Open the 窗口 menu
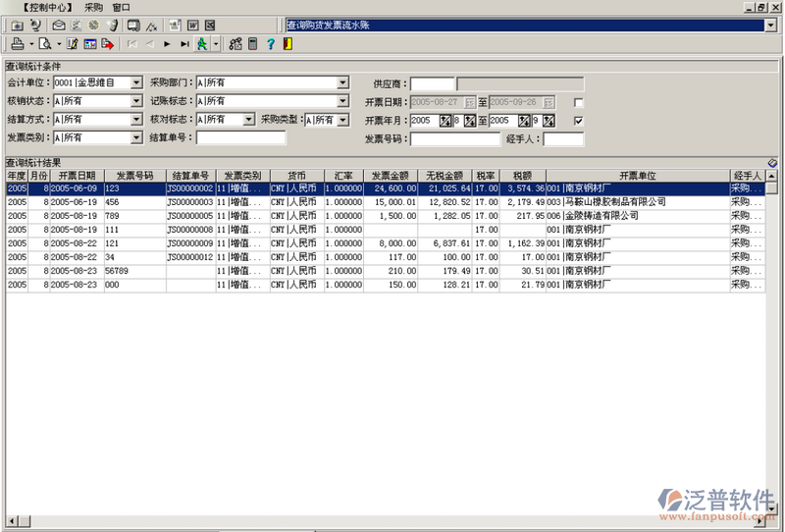 pos(121,7)
